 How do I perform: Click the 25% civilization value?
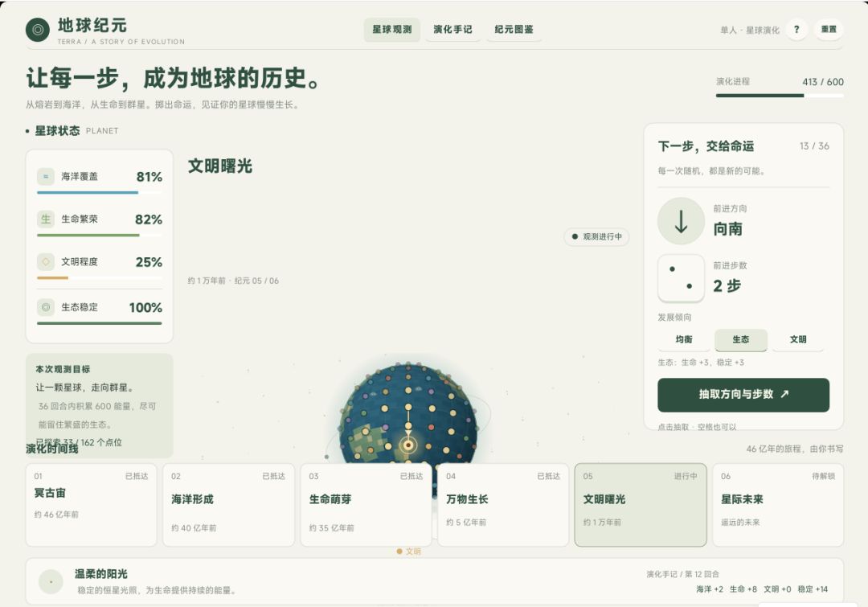pyautogui.click(x=149, y=262)
